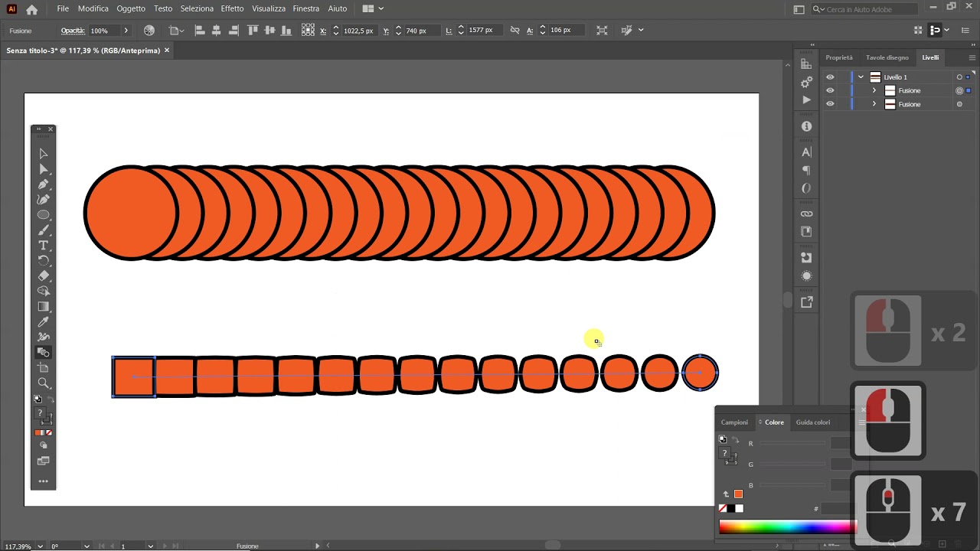The width and height of the screenshot is (980, 551).
Task: Select the Shape Builder tool
Action: coord(44,292)
